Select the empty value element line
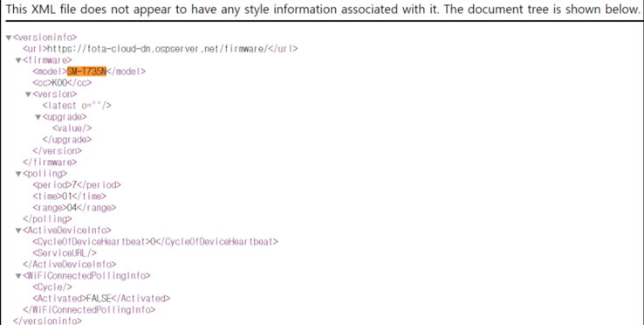The height and width of the screenshot is (325, 644). (x=72, y=128)
